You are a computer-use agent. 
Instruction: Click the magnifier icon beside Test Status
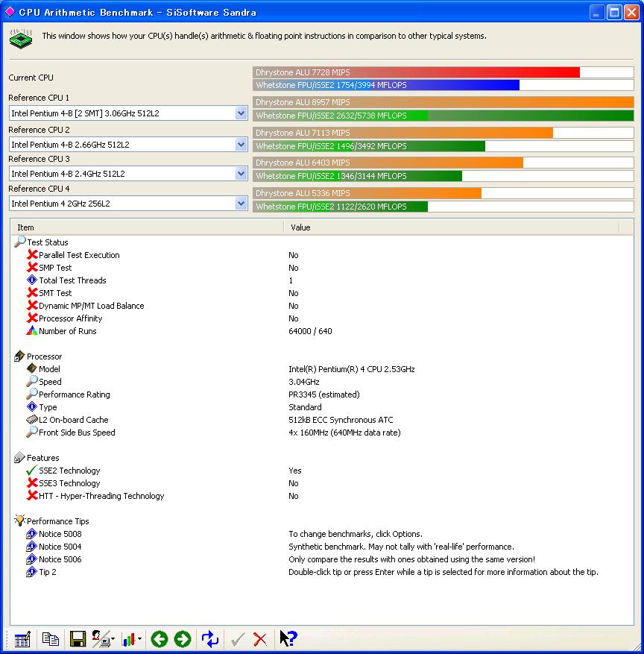(x=19, y=242)
